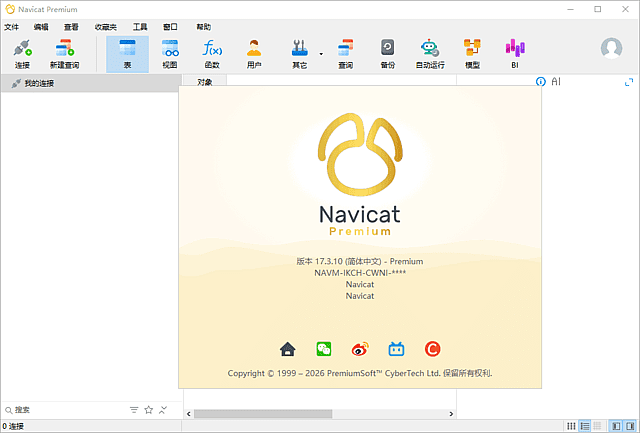Click the Navicat logo in title bar
This screenshot has width=640, height=433.
(x=10, y=9)
